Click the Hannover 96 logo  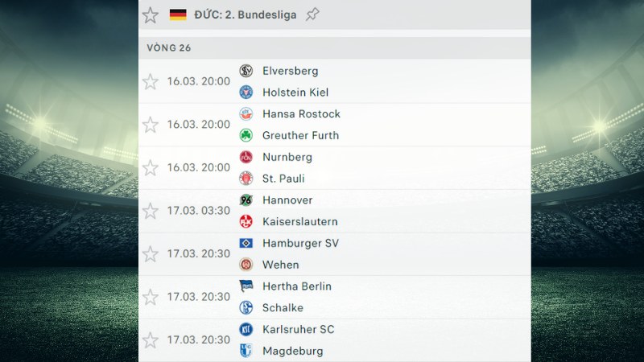246,200
